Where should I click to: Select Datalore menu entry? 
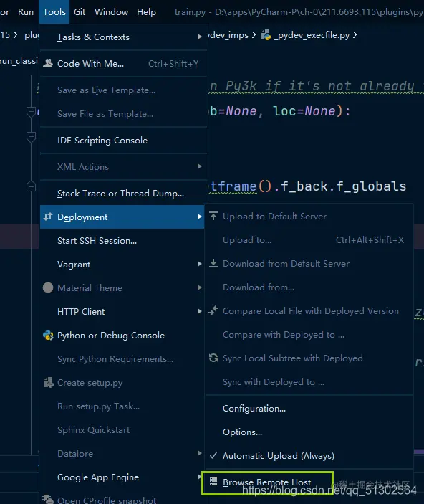click(x=122, y=454)
